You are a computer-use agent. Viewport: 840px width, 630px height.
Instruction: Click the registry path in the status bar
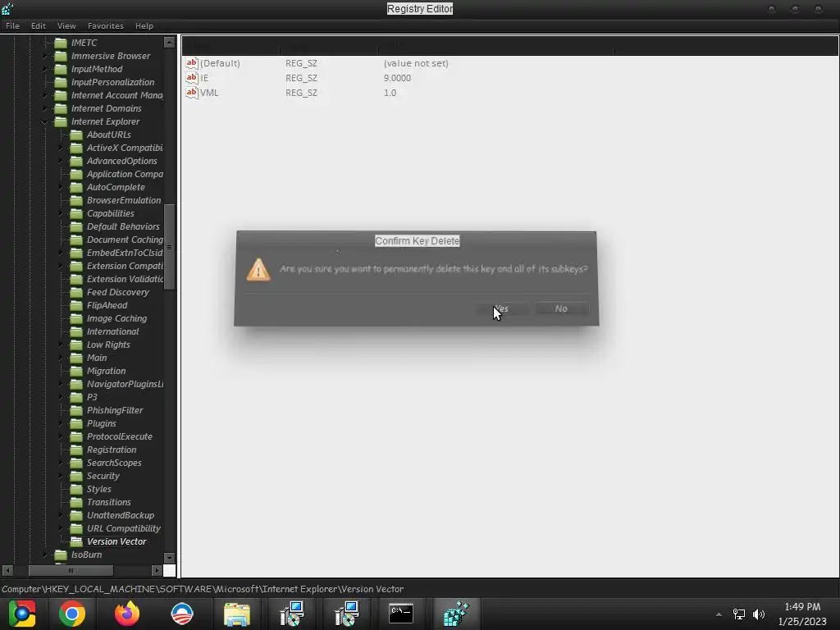[x=203, y=589]
